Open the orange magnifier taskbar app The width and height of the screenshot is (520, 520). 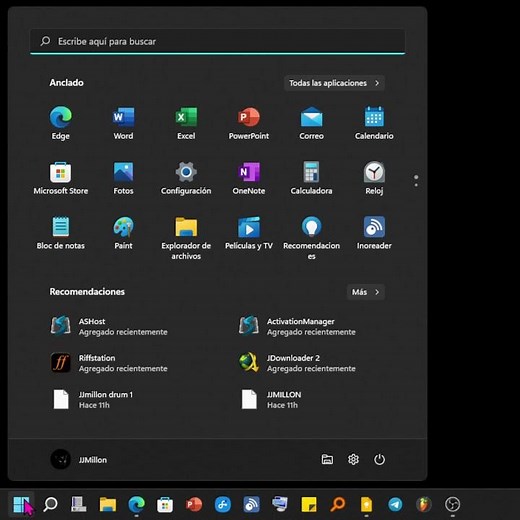337,504
